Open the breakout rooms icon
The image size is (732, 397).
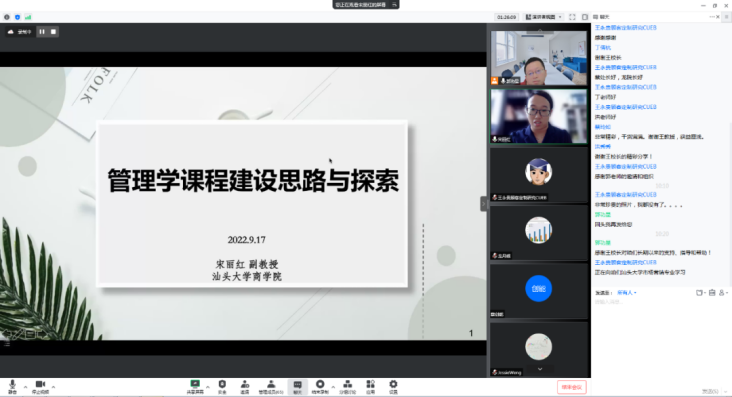(347, 386)
